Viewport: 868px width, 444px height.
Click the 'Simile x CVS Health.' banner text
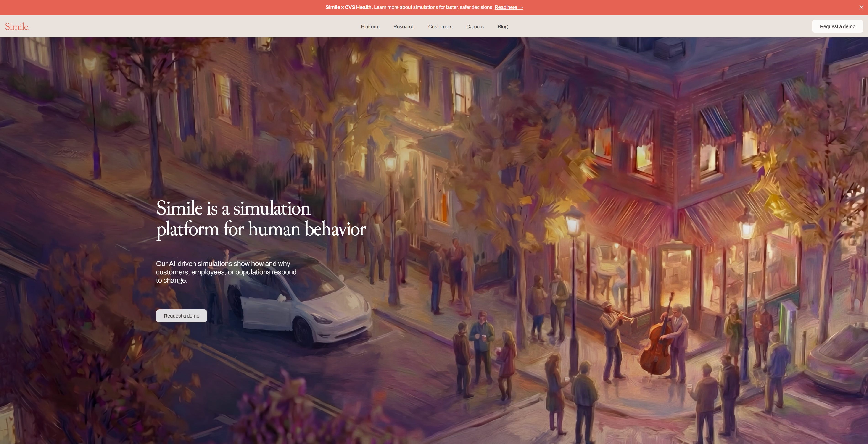pos(349,7)
